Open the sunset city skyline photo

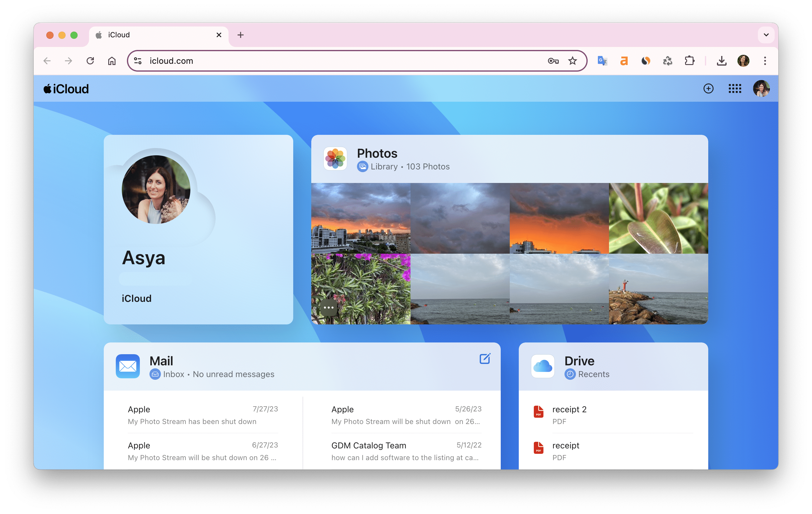point(361,218)
